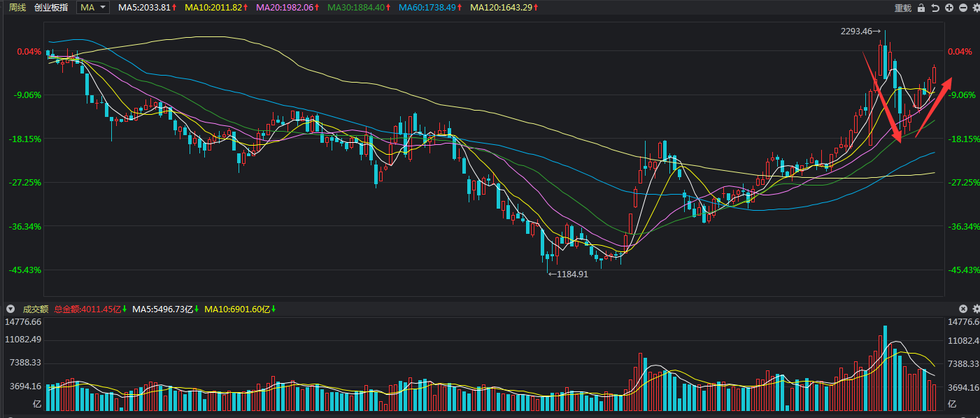Open the volume panel settings gear

(x=975, y=309)
